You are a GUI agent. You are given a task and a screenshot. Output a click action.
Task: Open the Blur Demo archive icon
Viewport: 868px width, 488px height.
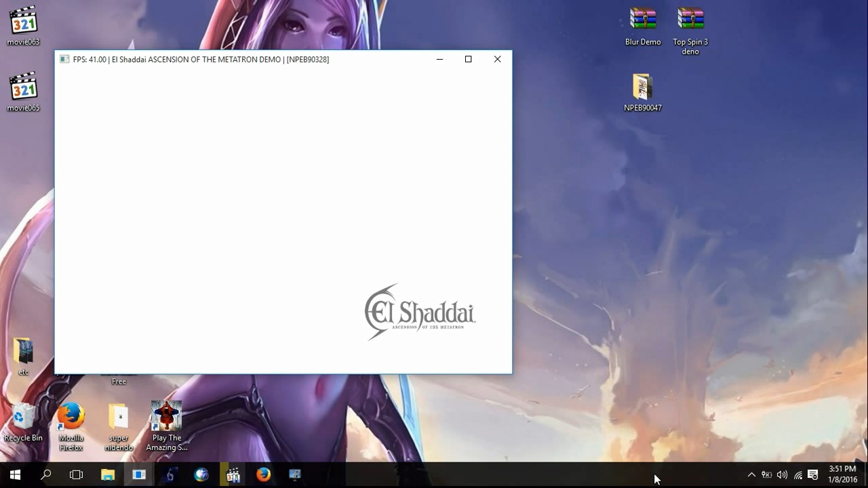pos(642,20)
